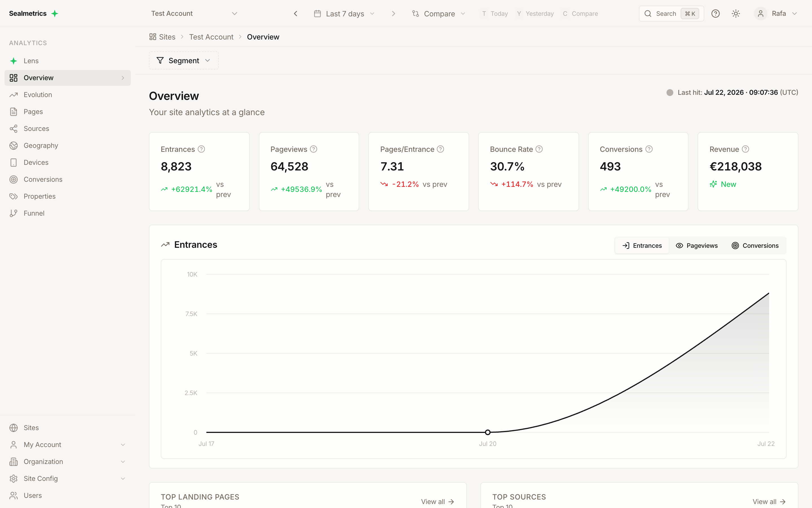Viewport: 812px width, 508px height.
Task: Select the Today shortcut
Action: [495, 14]
